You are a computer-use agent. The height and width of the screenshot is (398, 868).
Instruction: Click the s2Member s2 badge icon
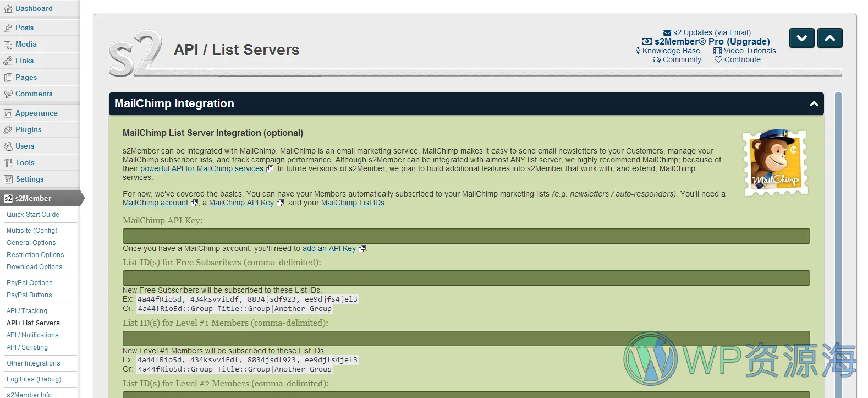(8, 198)
